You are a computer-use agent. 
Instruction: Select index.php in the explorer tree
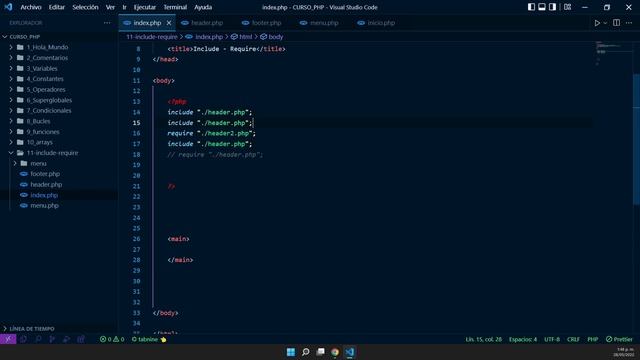[x=59, y=195]
